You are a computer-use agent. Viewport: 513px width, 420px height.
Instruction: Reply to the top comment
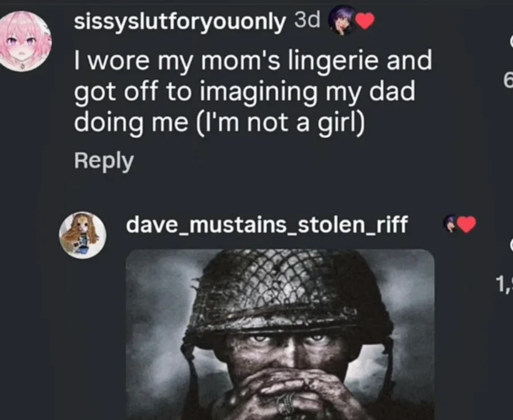point(103,161)
